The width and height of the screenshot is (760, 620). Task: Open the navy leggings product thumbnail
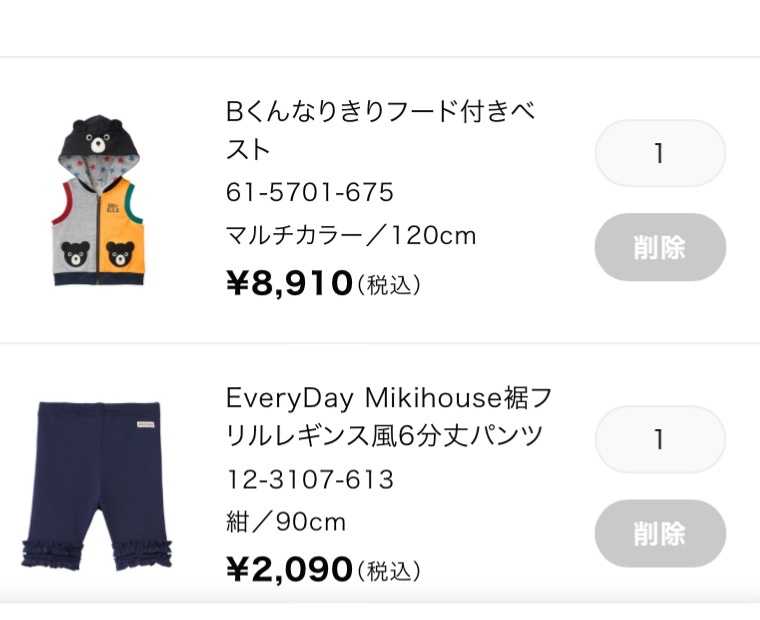98,485
